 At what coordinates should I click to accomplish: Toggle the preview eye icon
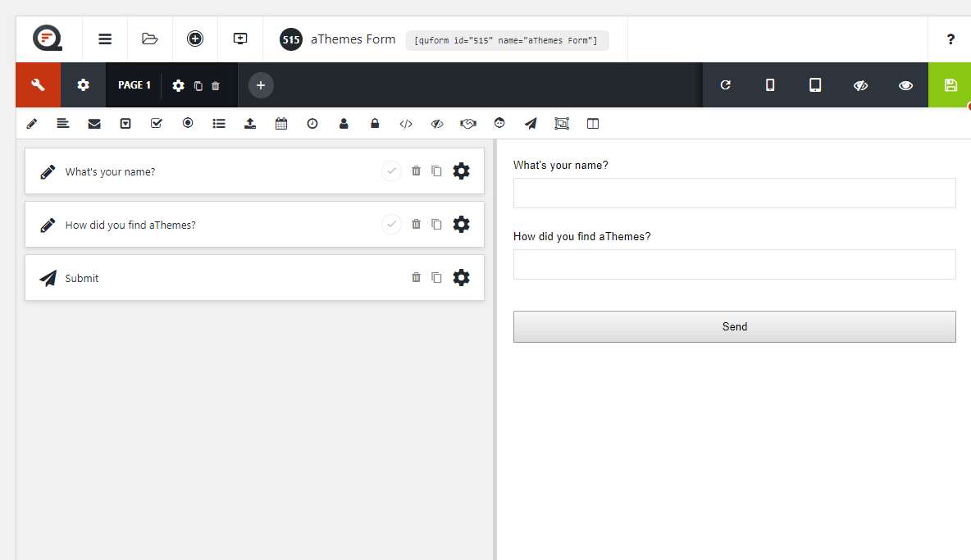coord(905,84)
